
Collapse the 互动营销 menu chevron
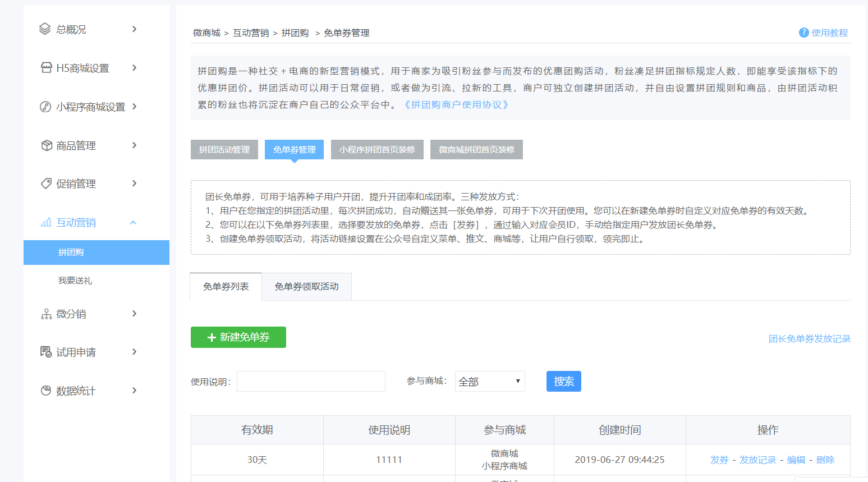click(133, 222)
